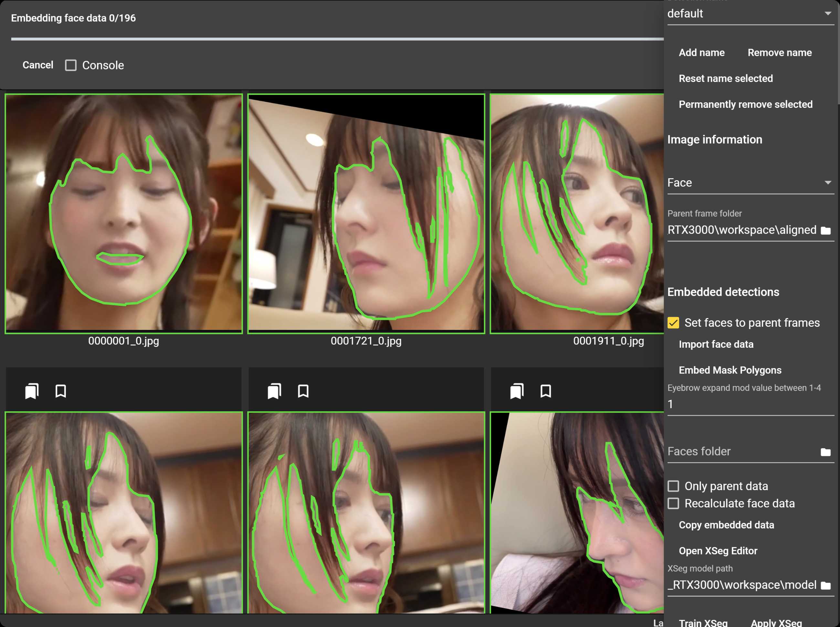Open the Face type dropdown
This screenshot has height=627, width=840.
(751, 183)
